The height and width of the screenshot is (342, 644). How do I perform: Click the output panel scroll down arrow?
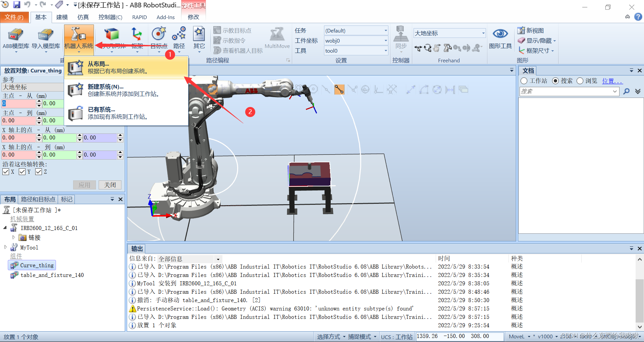[x=639, y=327]
